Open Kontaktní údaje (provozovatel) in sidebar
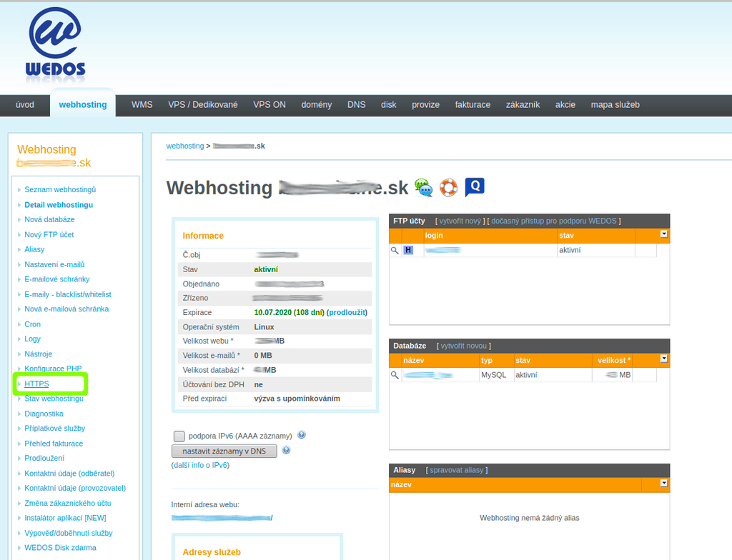This screenshot has width=732, height=560. (x=75, y=488)
